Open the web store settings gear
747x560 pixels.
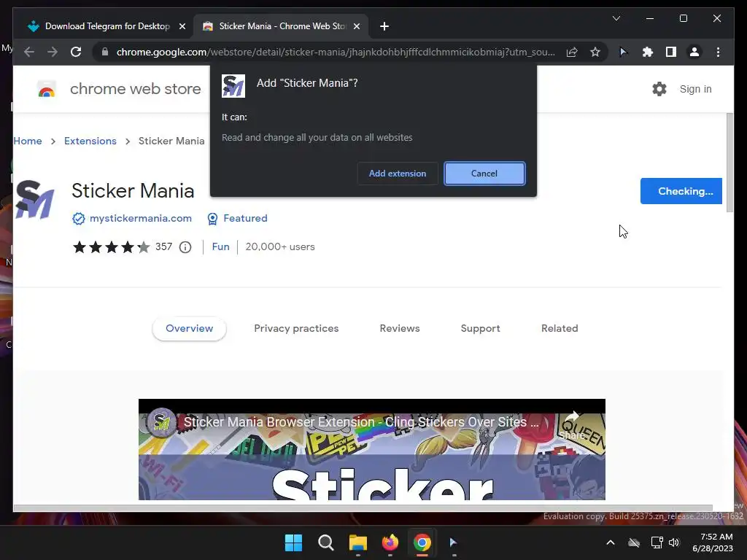pyautogui.click(x=659, y=89)
